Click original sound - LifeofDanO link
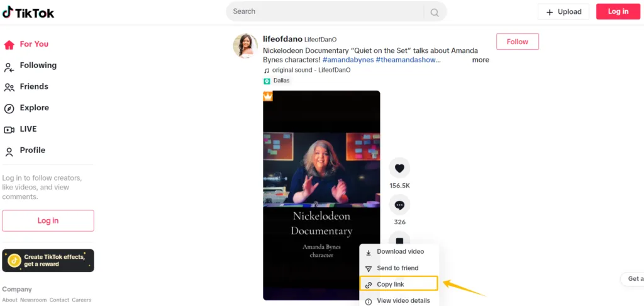Viewport: 644px width, 306px height. [311, 71]
